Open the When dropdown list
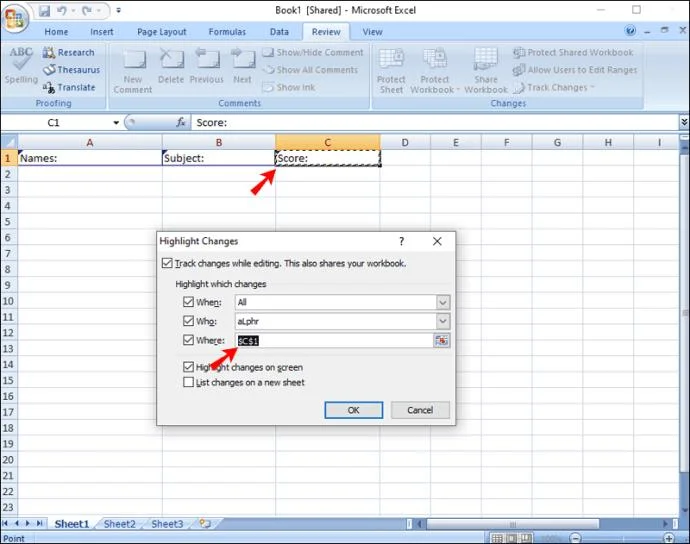Viewport: 690px width, 544px height. [443, 302]
